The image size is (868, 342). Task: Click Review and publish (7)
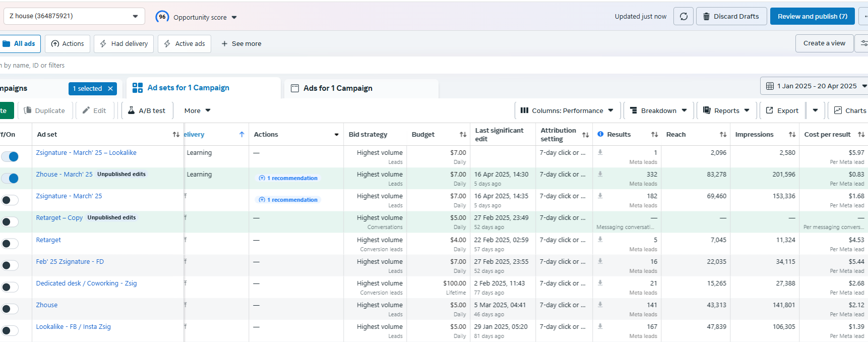(813, 16)
